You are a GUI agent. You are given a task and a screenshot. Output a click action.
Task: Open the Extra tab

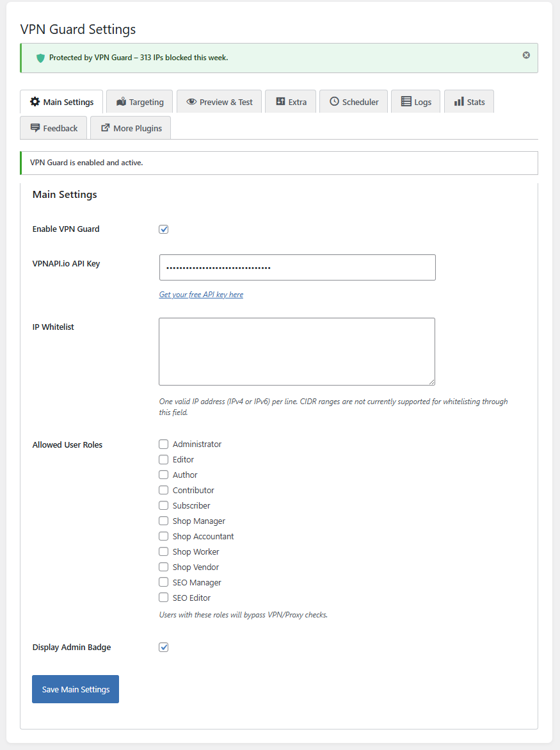click(291, 102)
